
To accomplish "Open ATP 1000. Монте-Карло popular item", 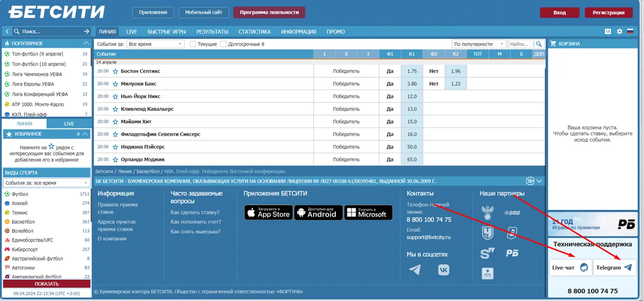I will pyautogui.click(x=46, y=104).
